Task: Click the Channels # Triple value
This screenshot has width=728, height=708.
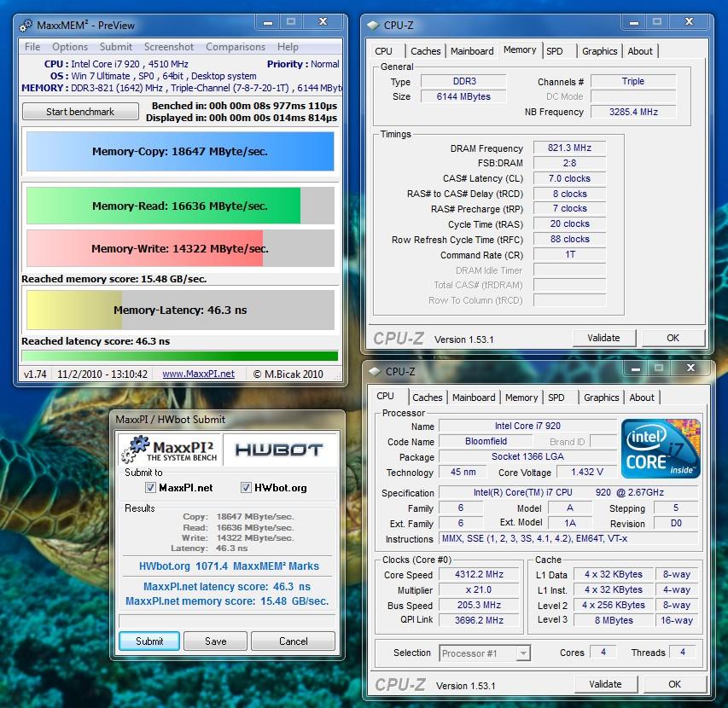Action: click(633, 81)
